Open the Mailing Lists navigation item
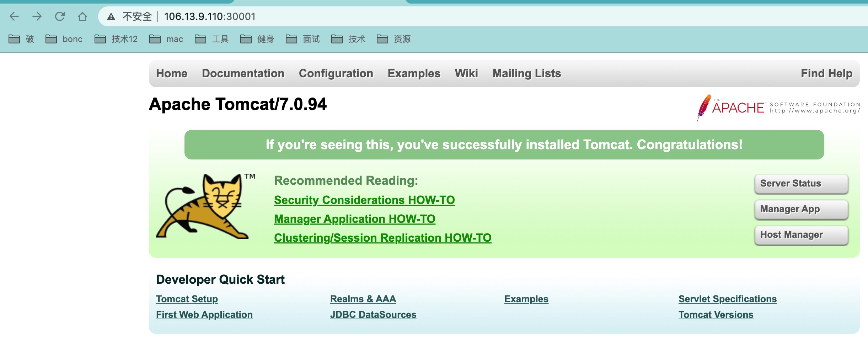The image size is (868, 341). (x=527, y=73)
